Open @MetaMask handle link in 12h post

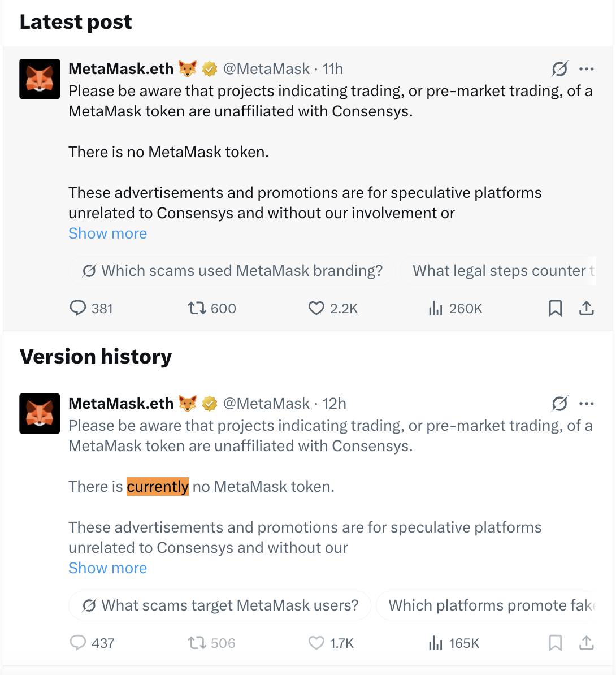[x=266, y=404]
